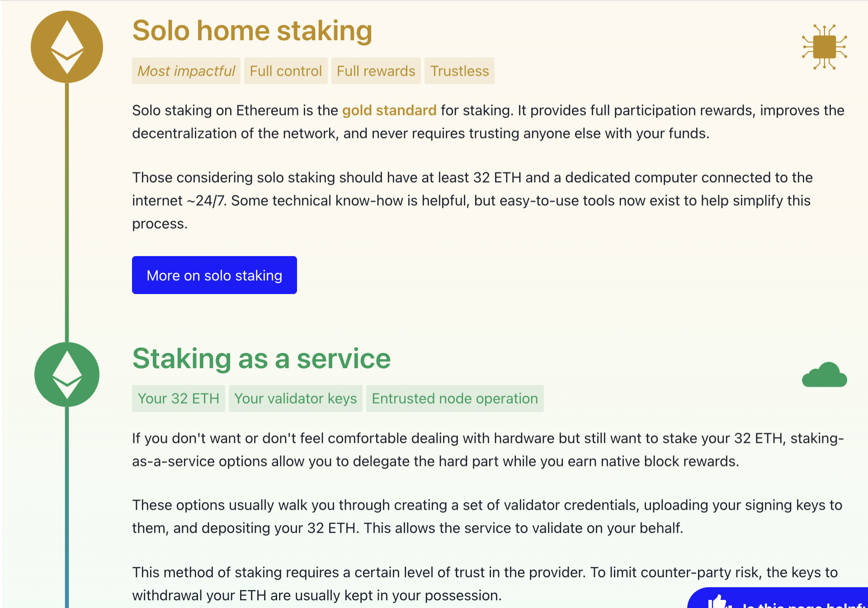Click the green Ethereum logo circle

pyautogui.click(x=67, y=375)
